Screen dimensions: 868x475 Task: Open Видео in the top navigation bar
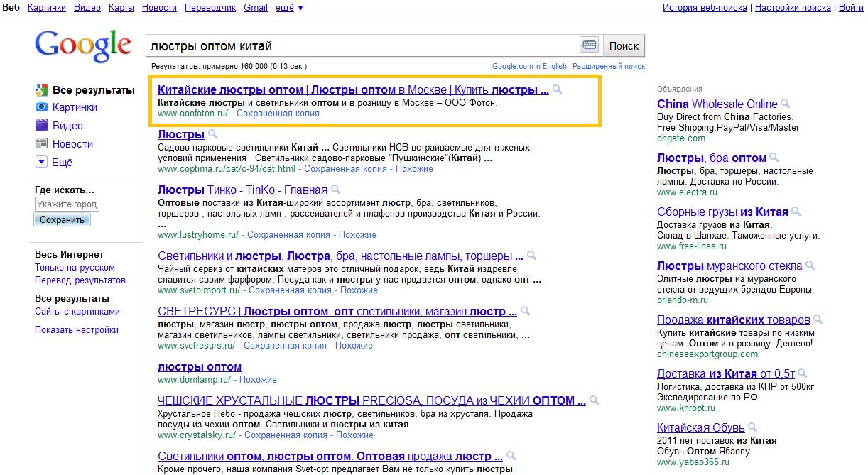pos(87,8)
